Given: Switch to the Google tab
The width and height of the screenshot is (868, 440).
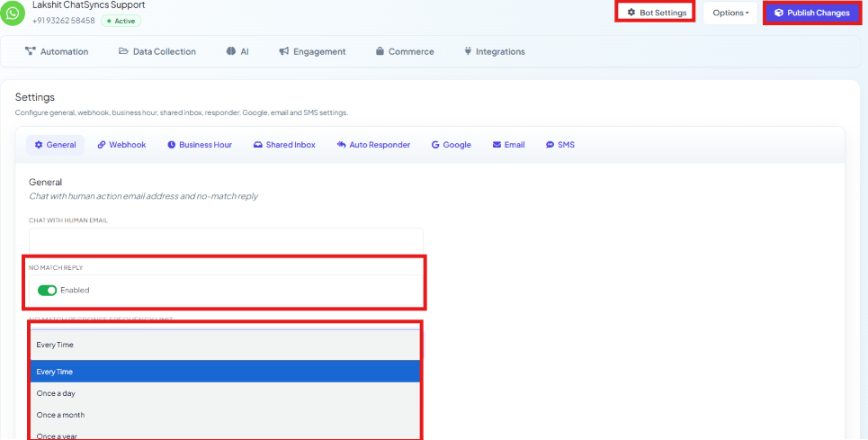Looking at the screenshot, I should pos(452,145).
